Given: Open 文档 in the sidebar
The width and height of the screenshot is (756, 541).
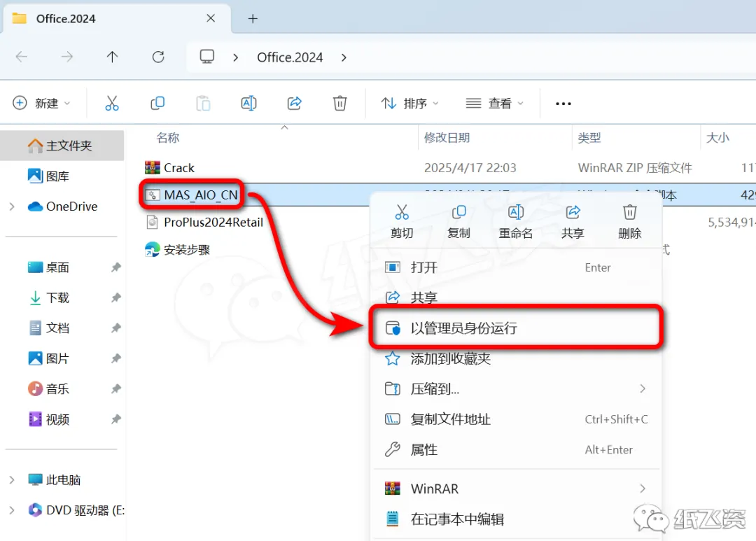Looking at the screenshot, I should (49, 328).
